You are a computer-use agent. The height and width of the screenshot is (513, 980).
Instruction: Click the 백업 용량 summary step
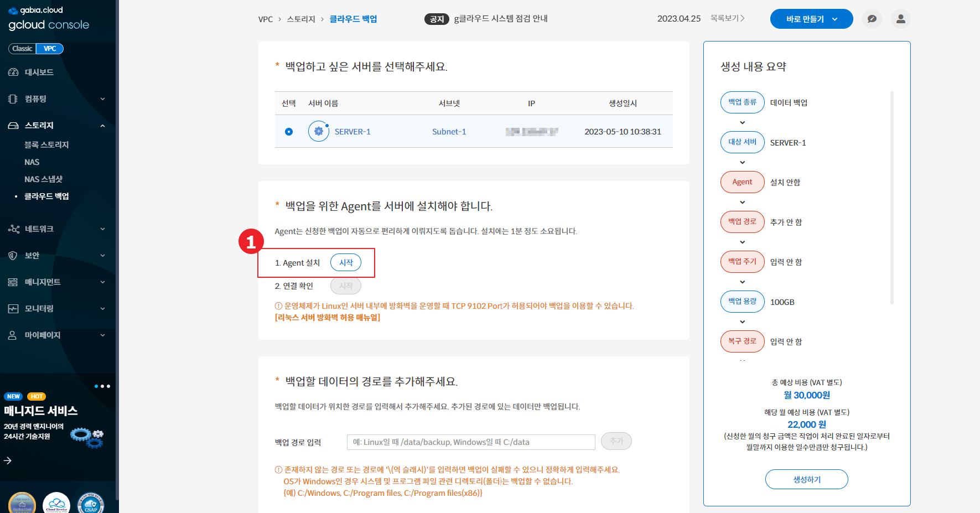click(x=743, y=302)
